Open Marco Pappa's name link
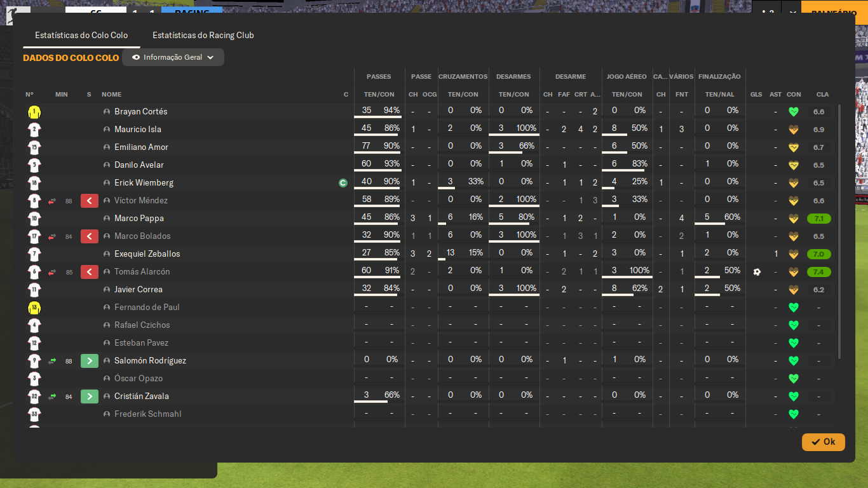 (139, 219)
